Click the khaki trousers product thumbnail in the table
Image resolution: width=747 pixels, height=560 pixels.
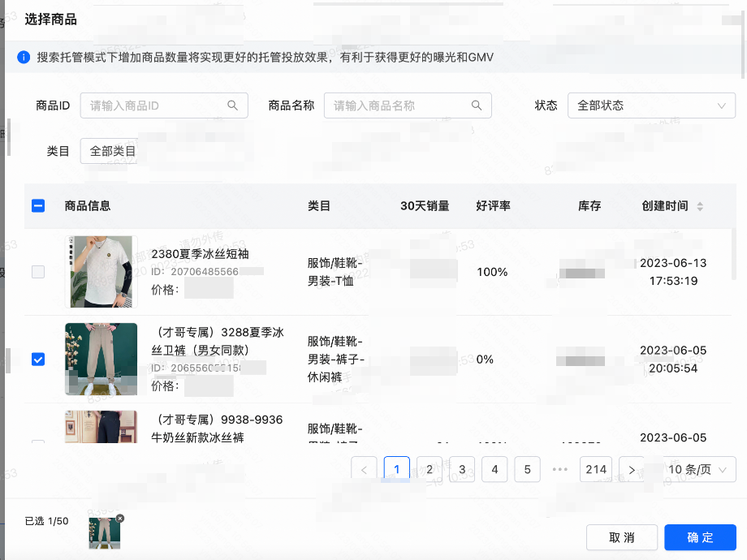(101, 359)
